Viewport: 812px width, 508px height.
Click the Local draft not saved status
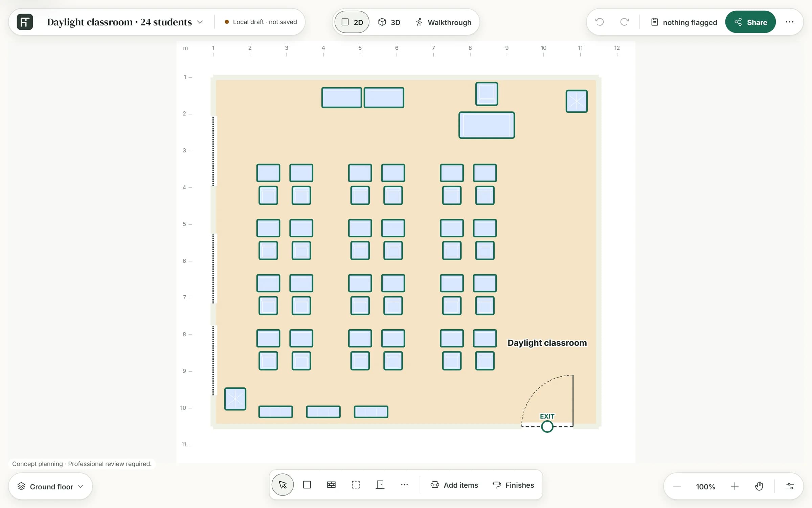point(261,22)
